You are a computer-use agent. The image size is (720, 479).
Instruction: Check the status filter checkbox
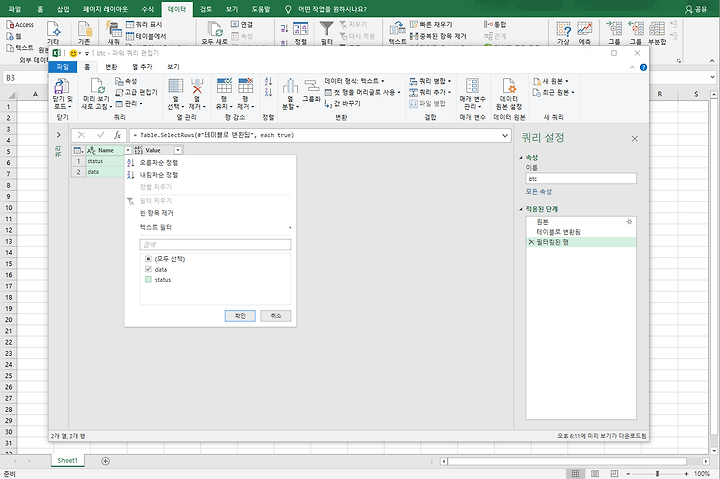(x=148, y=280)
